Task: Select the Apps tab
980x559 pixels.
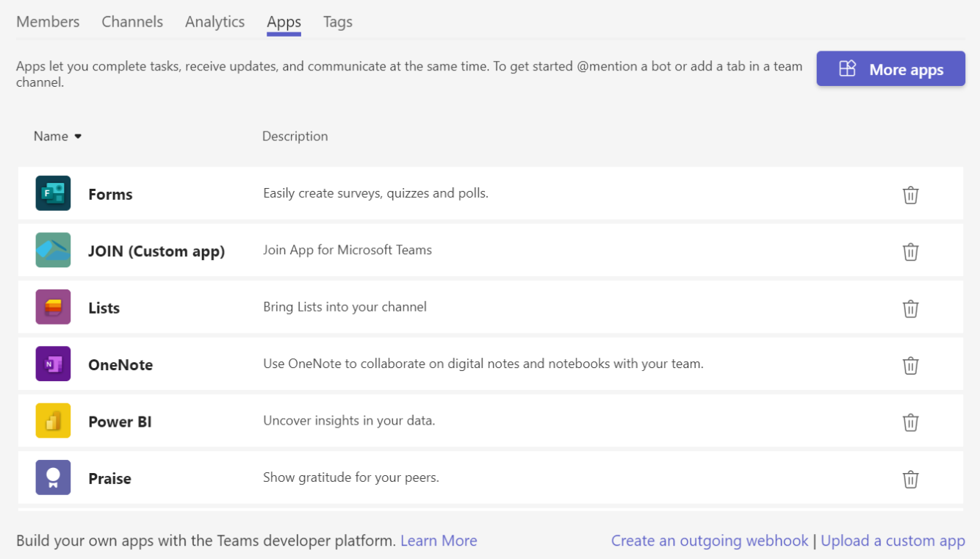Action: pyautogui.click(x=284, y=22)
